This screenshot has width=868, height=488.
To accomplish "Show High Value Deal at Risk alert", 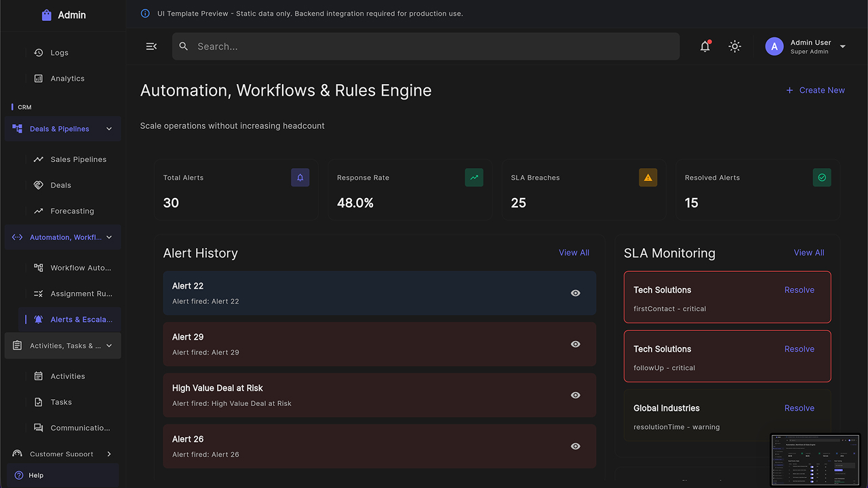I will (x=576, y=395).
